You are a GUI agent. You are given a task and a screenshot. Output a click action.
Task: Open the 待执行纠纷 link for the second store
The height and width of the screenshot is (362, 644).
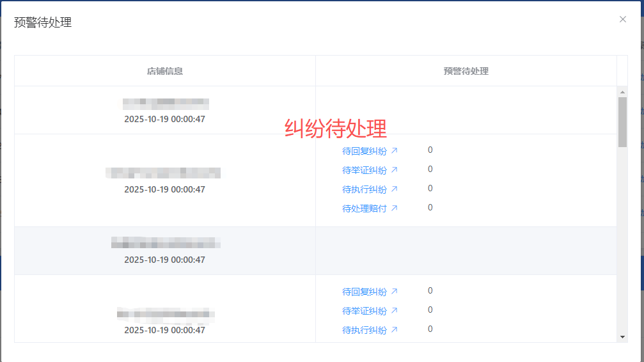coord(365,189)
